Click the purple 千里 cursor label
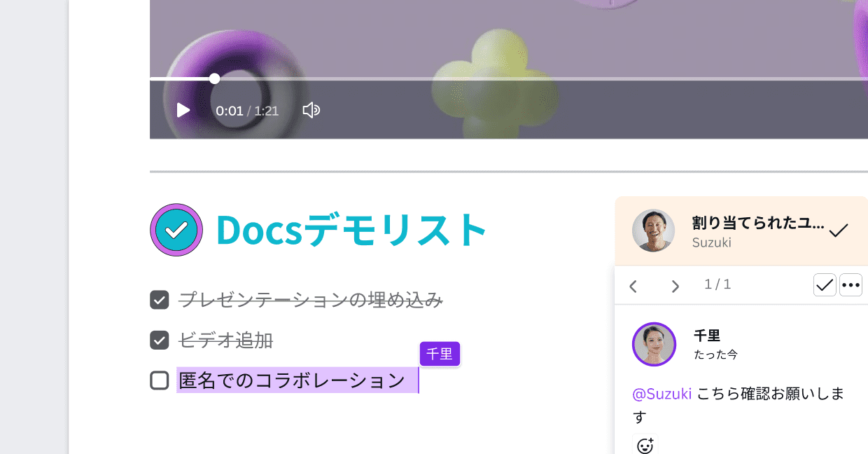 coord(440,354)
